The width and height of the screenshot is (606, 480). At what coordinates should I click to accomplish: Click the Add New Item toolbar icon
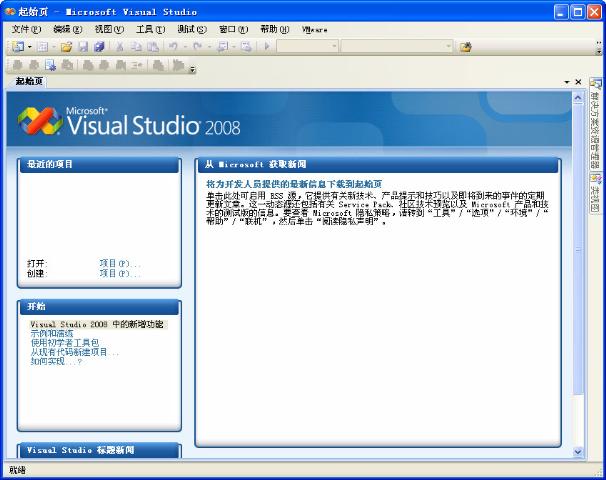[43, 47]
